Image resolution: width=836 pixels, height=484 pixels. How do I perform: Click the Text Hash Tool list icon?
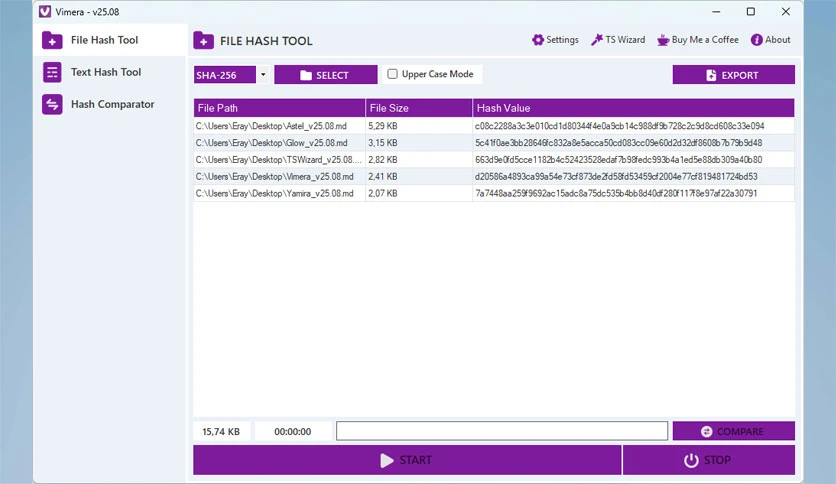[x=52, y=72]
